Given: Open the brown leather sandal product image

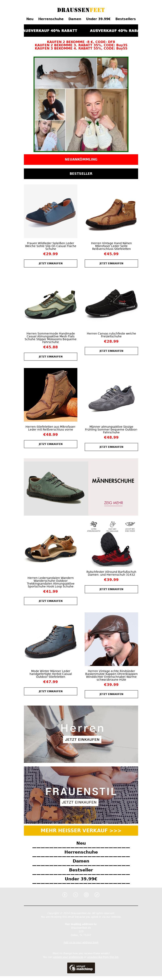Looking at the screenshot, I should [50, 547].
